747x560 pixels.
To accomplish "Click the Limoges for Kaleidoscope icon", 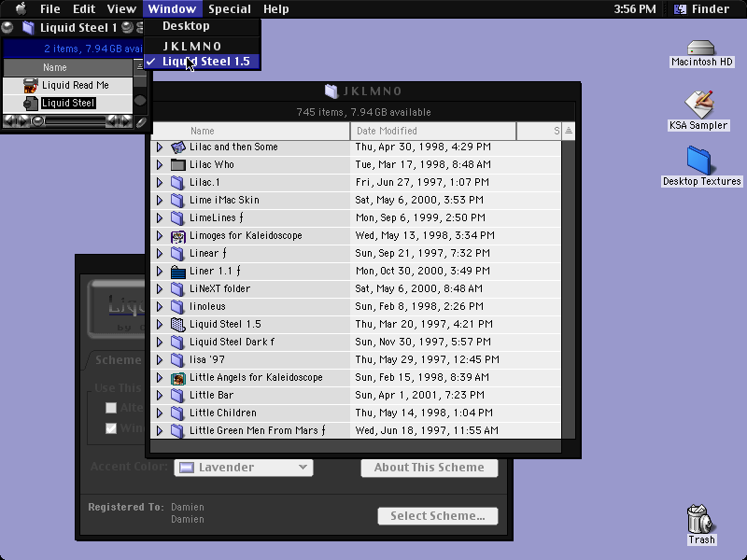I will click(177, 236).
